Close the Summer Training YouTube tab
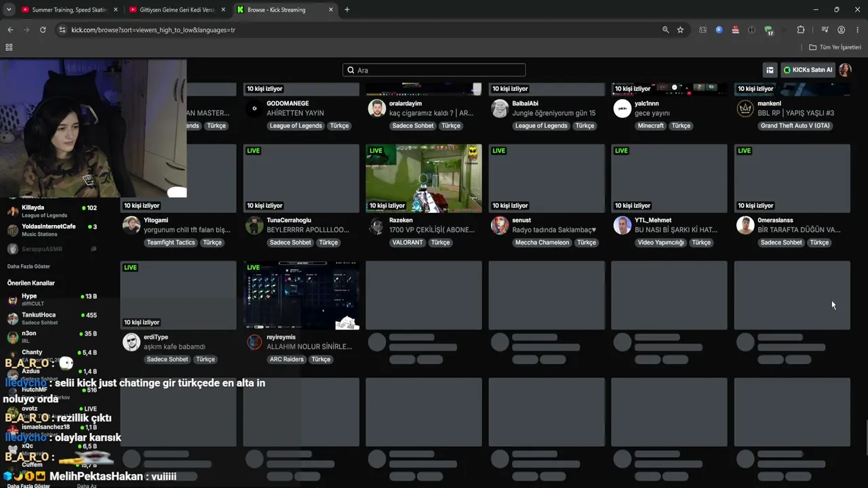The height and width of the screenshot is (488, 868). click(115, 9)
